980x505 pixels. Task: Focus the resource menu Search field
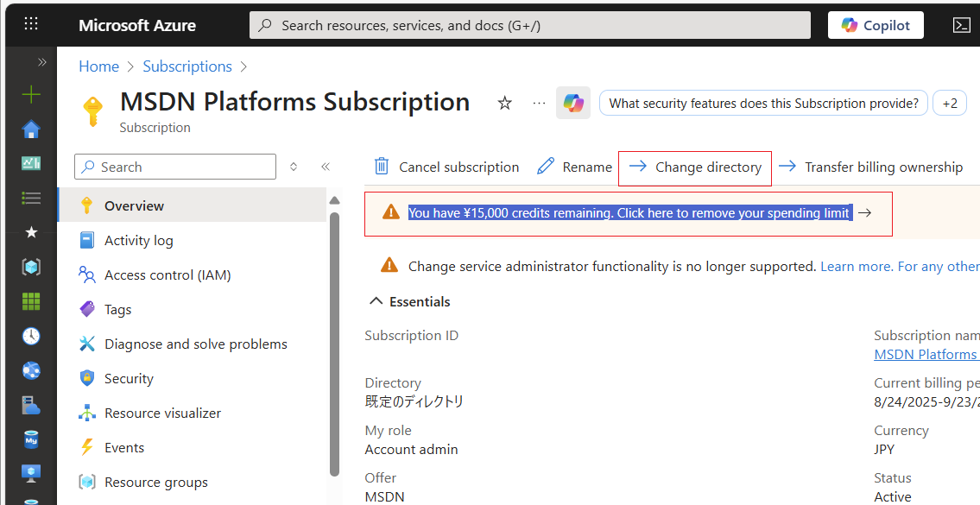[x=175, y=167]
